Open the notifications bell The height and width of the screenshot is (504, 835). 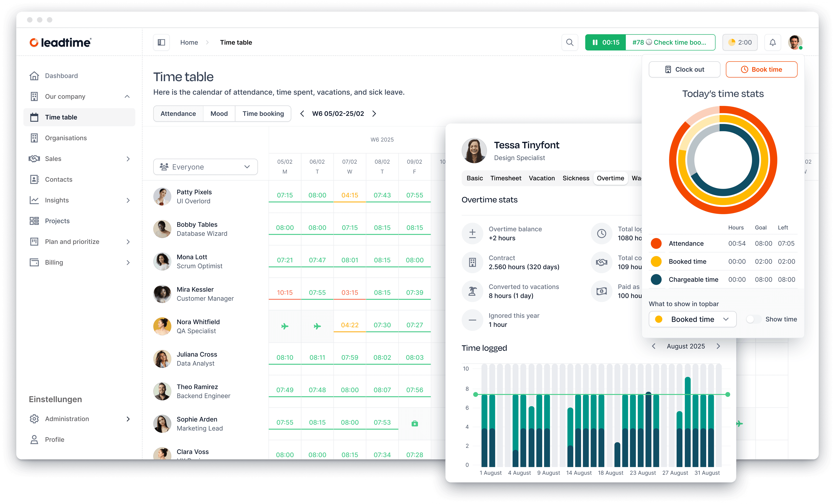click(x=773, y=42)
